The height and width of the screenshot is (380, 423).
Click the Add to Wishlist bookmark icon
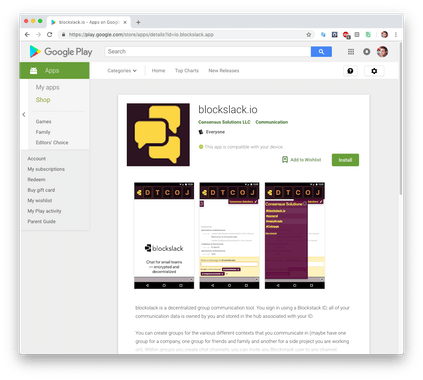click(x=285, y=160)
